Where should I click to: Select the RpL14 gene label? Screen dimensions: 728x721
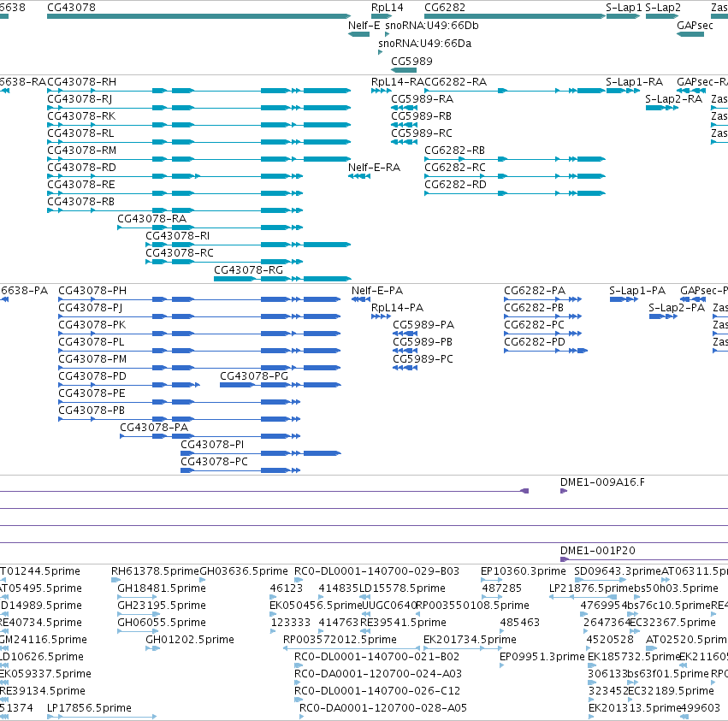coord(388,8)
